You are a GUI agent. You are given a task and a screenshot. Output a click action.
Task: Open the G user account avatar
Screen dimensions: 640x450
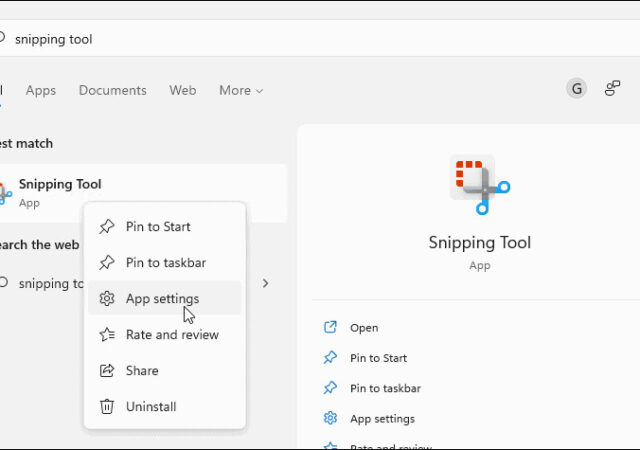click(x=577, y=88)
